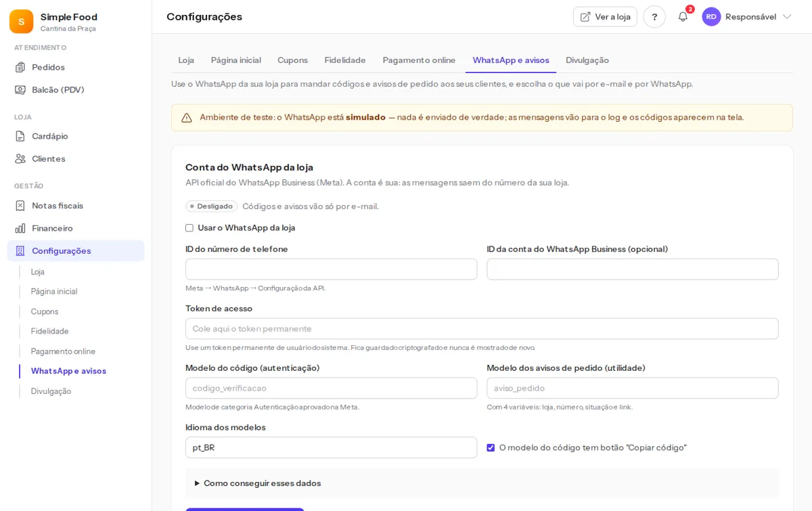This screenshot has height=511, width=812.
Task: Click the Simple Food logo icon
Action: pos(21,22)
